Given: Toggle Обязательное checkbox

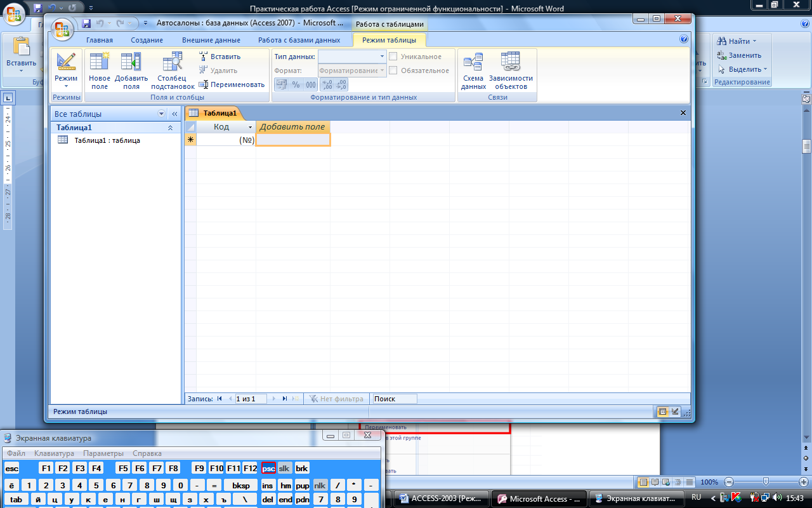Looking at the screenshot, I should click(x=393, y=70).
